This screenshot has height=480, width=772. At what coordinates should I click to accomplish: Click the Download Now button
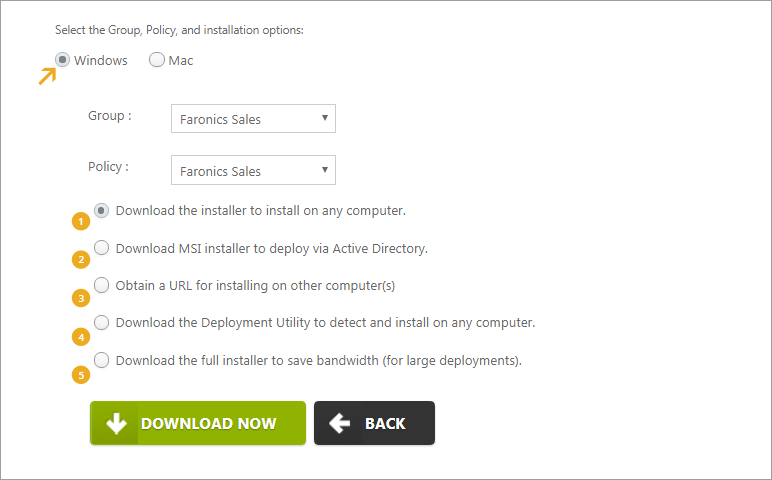[x=198, y=423]
